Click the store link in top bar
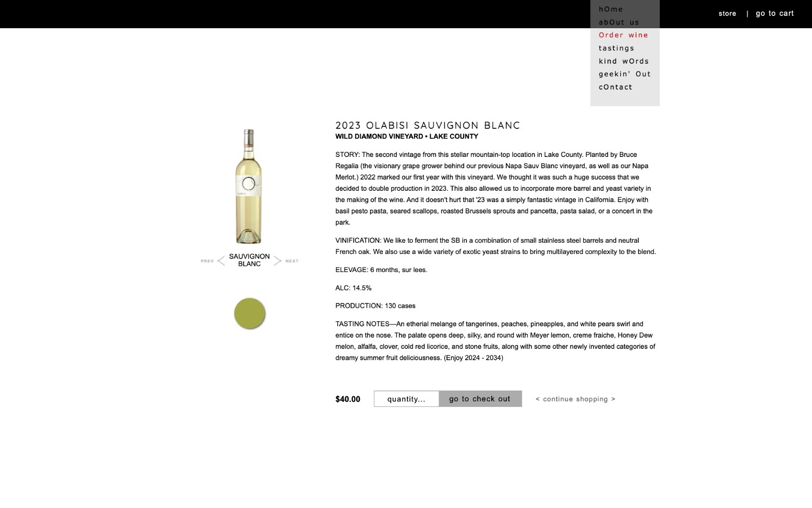The image size is (812, 508). click(x=727, y=14)
